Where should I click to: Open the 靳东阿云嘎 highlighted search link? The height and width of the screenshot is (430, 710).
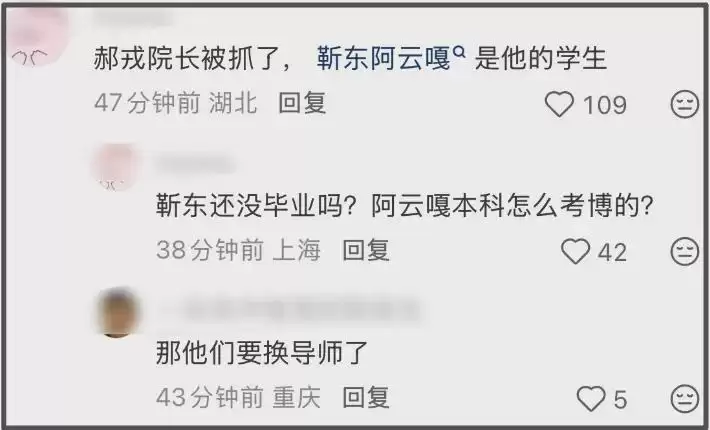tap(384, 59)
